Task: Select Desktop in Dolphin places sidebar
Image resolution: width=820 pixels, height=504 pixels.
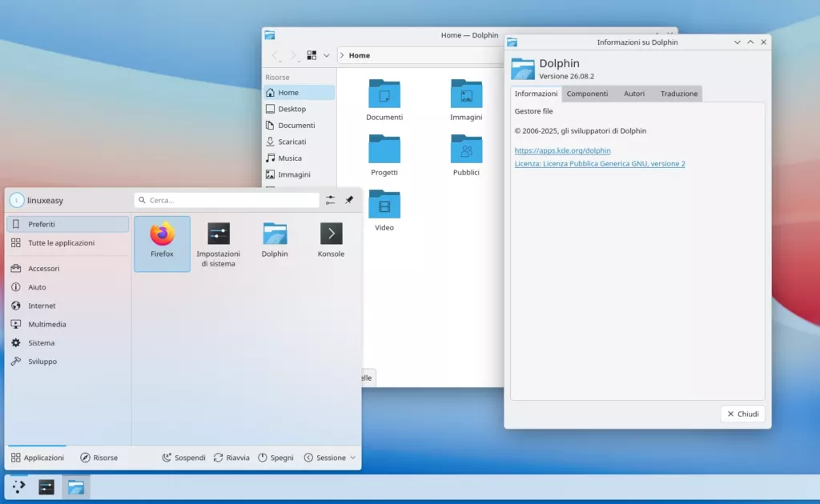Action: click(299, 109)
